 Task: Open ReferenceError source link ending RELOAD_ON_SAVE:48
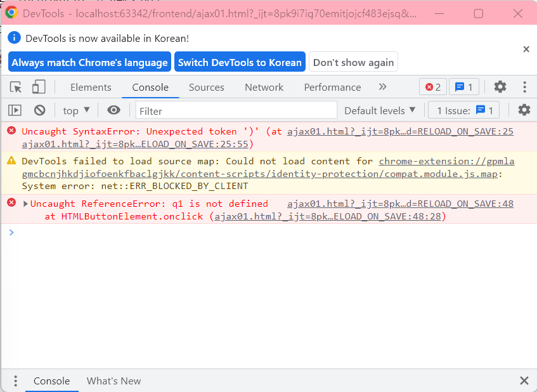[400, 204]
